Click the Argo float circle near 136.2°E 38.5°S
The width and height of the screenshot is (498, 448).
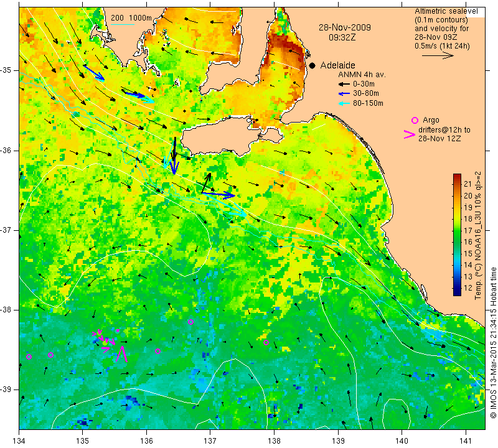pyautogui.click(x=157, y=351)
